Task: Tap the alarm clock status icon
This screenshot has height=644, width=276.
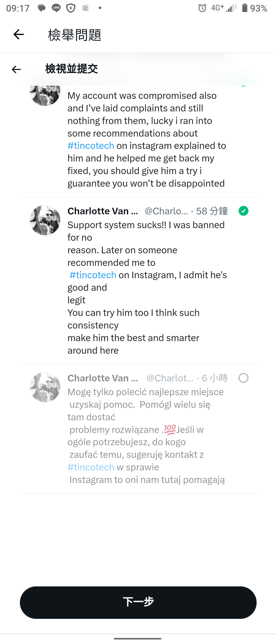Action: 202,8
